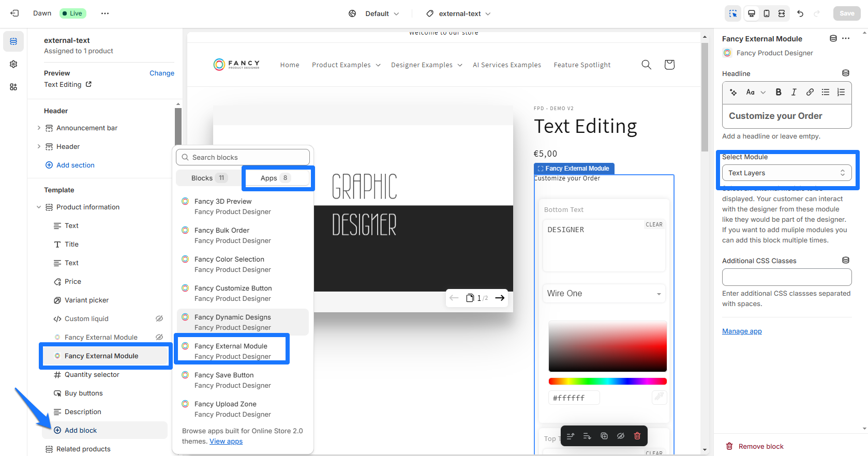Toggle visibility of Custom liquid block

[159, 318]
